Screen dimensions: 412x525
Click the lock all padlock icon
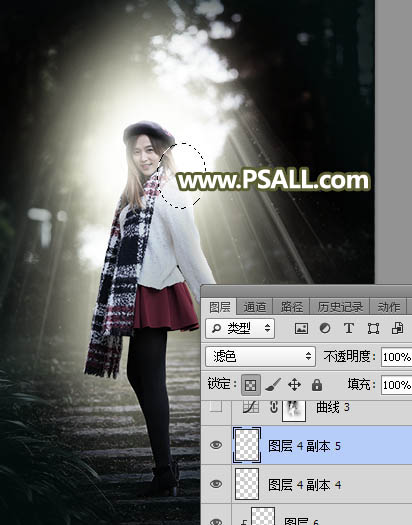317,385
